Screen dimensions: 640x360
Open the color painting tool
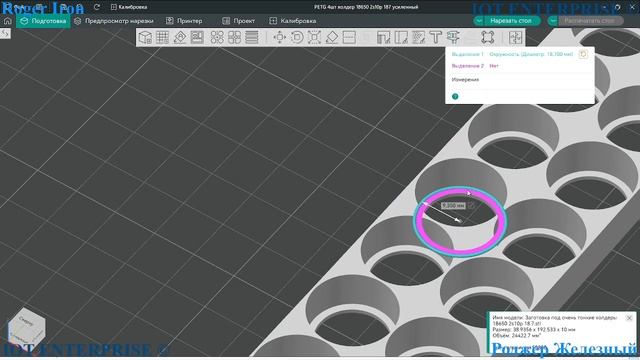(x=418, y=37)
